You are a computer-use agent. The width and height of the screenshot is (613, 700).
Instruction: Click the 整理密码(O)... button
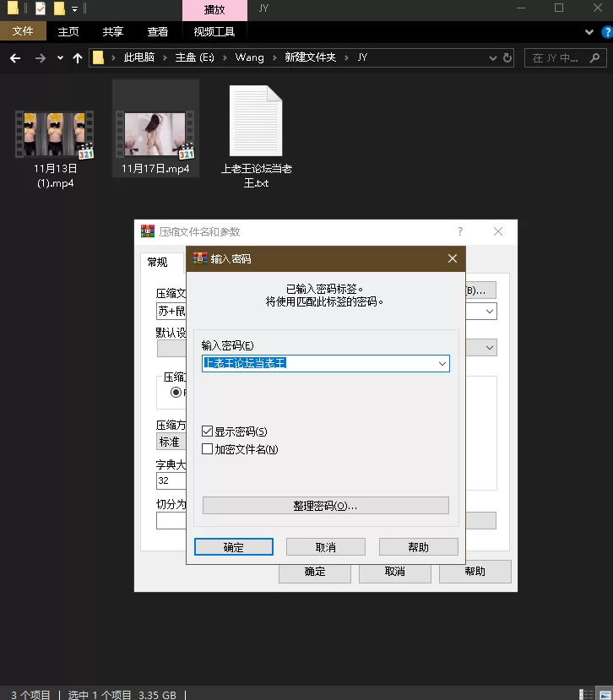pyautogui.click(x=325, y=506)
